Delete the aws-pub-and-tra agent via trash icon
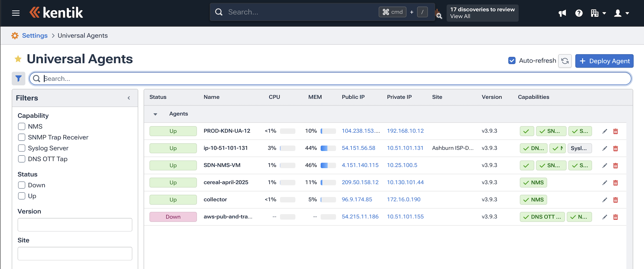The width and height of the screenshot is (644, 269). coord(615,217)
